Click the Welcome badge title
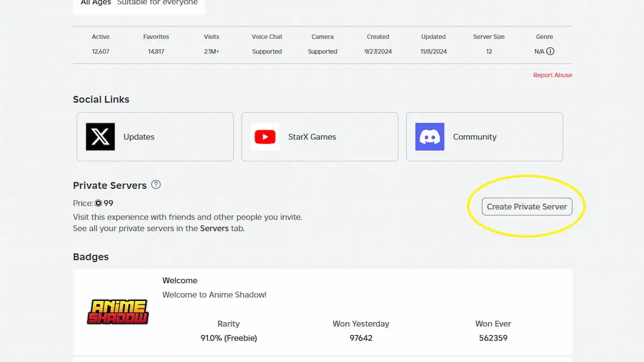This screenshot has height=362, width=644. click(x=180, y=280)
